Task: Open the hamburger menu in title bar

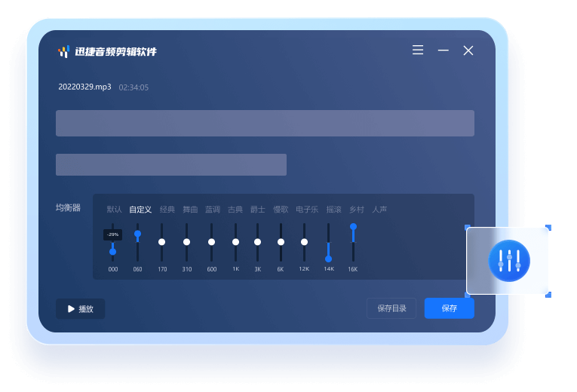Action: tap(418, 51)
